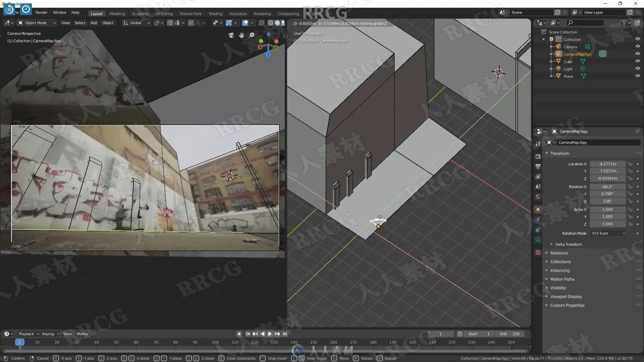644x362 pixels.
Task: Open the Rotation Mode XYZ Euler dropdown
Action: (x=608, y=233)
